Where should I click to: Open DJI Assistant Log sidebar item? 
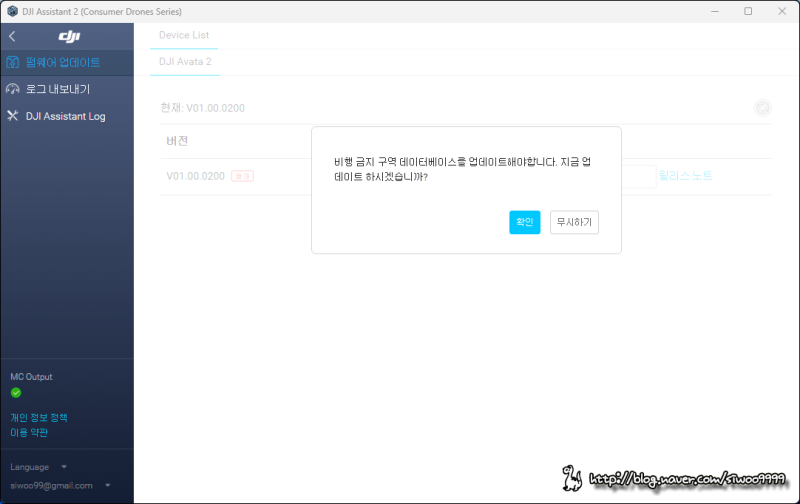67,116
